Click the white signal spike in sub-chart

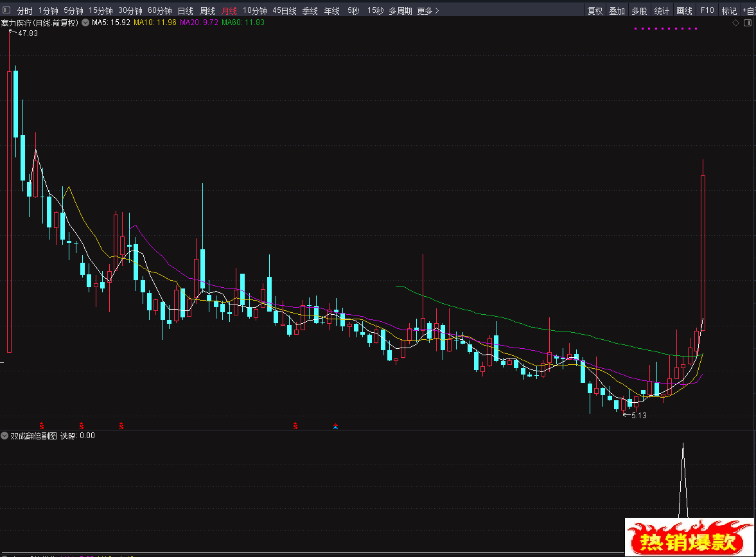[x=683, y=481]
